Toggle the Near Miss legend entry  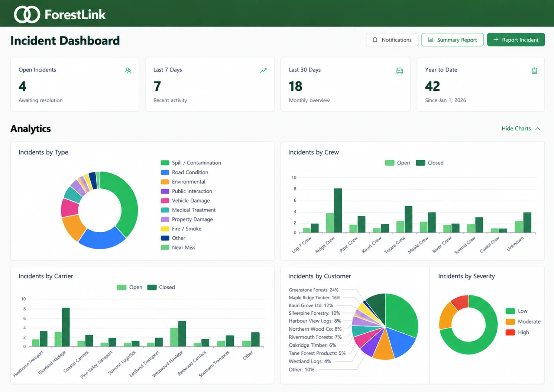coord(178,248)
